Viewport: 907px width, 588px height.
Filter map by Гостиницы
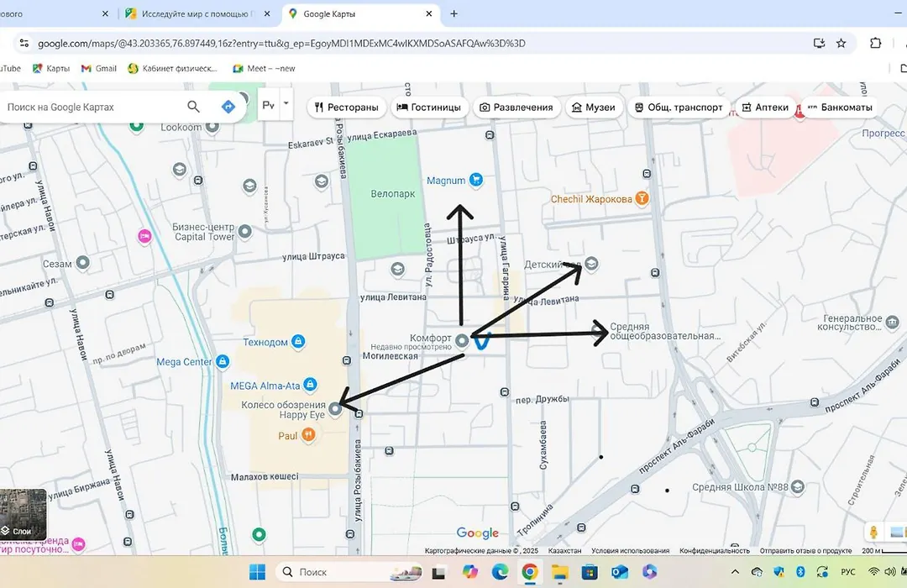[429, 107]
